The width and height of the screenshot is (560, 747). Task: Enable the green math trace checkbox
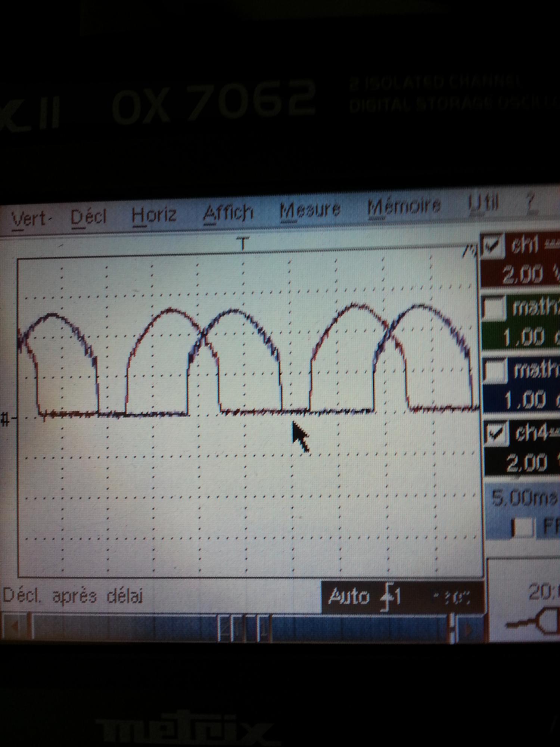tap(495, 309)
